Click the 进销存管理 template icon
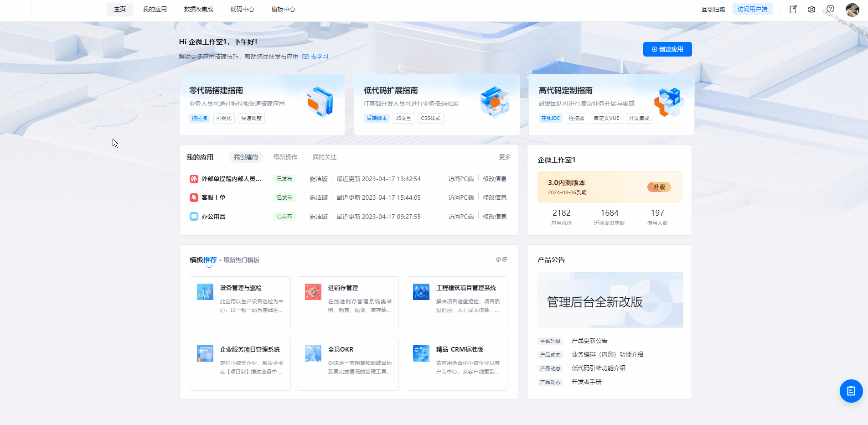This screenshot has height=425, width=868. 313,292
